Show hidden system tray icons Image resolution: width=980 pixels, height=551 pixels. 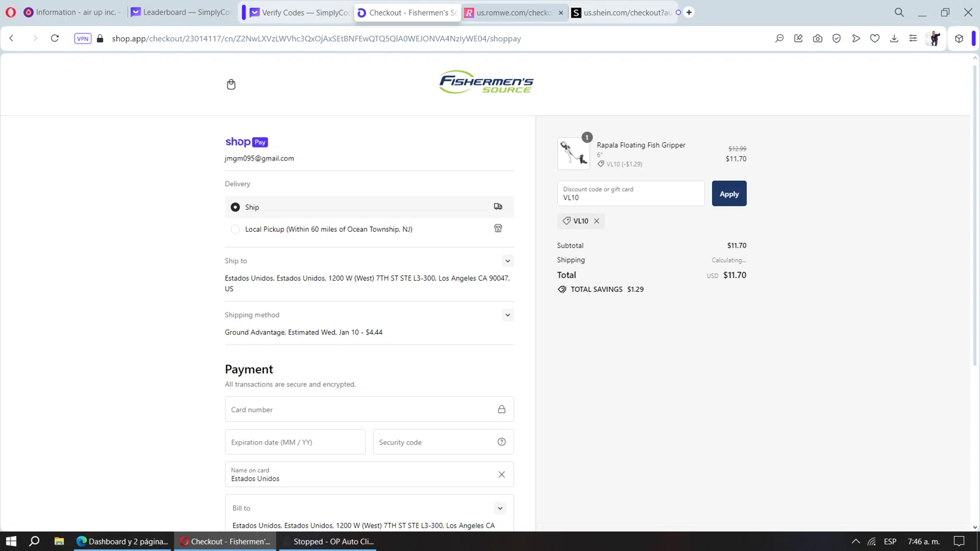pyautogui.click(x=856, y=541)
